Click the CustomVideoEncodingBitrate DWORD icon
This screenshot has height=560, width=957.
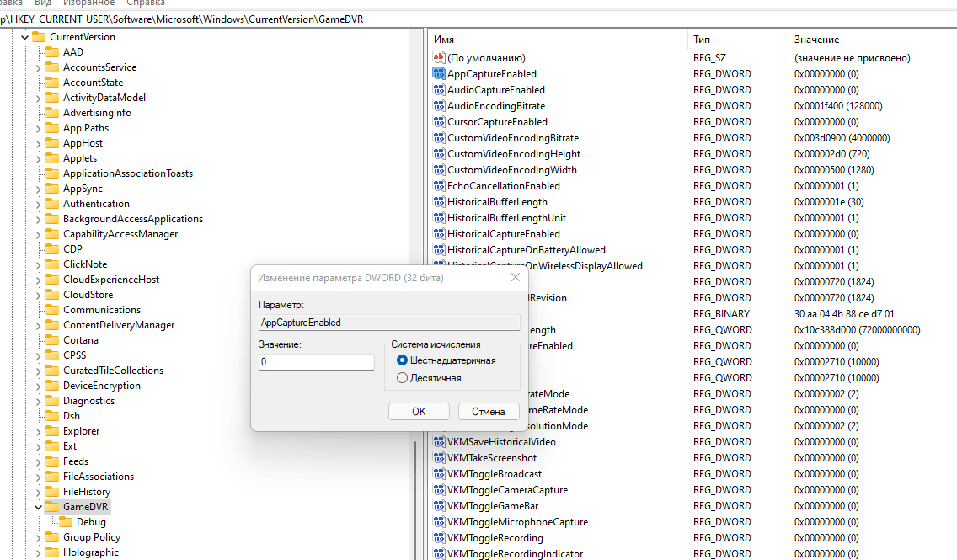438,137
